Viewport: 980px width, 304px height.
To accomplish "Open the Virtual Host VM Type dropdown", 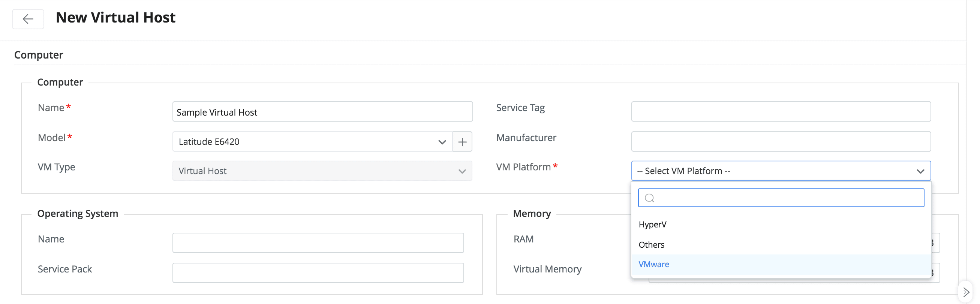I will (316, 171).
